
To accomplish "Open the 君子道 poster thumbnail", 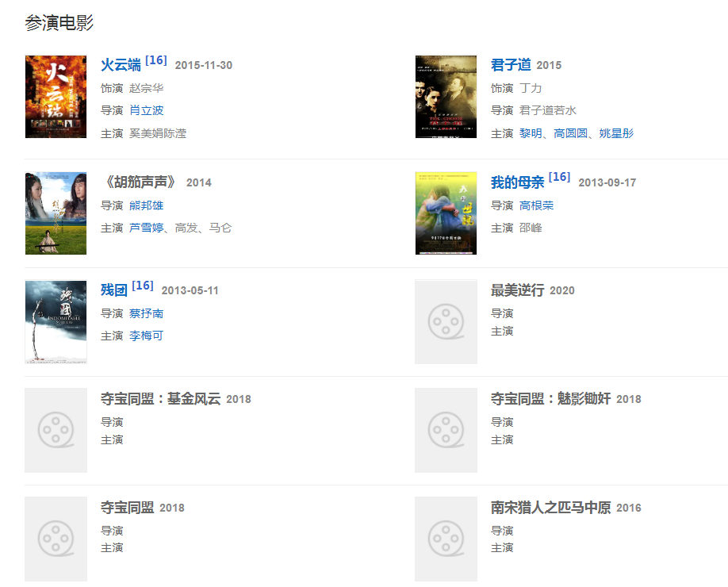I will [x=446, y=97].
